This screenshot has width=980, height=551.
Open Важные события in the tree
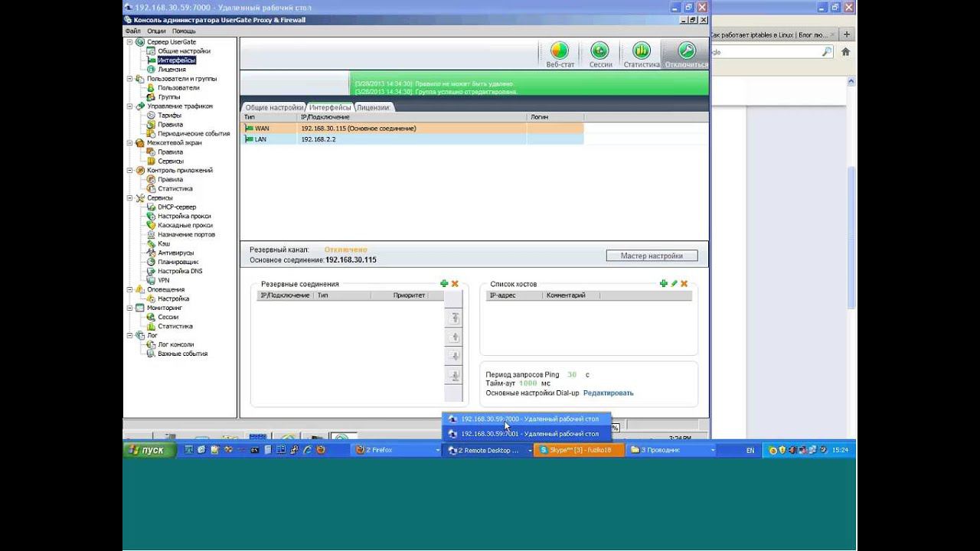[182, 354]
